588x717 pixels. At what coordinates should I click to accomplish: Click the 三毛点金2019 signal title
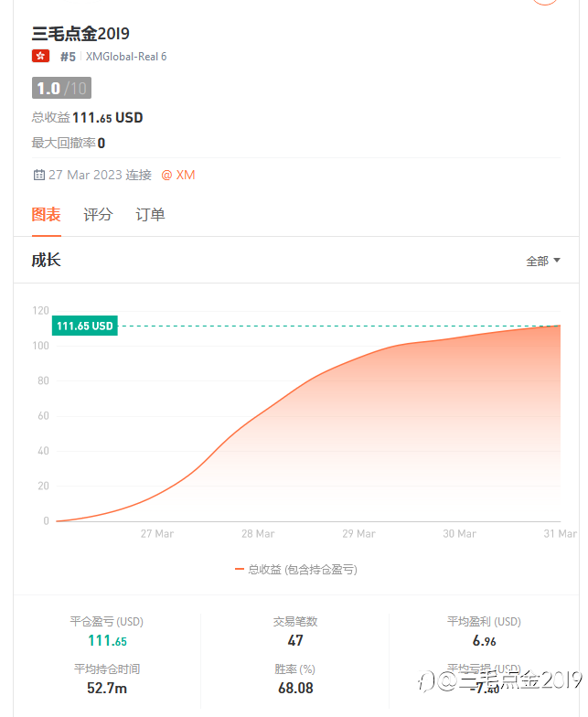click(80, 34)
